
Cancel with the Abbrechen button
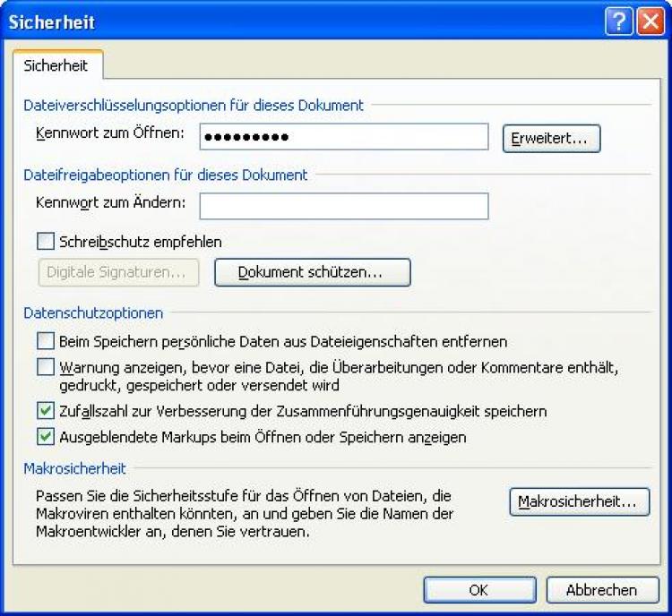pos(601,590)
